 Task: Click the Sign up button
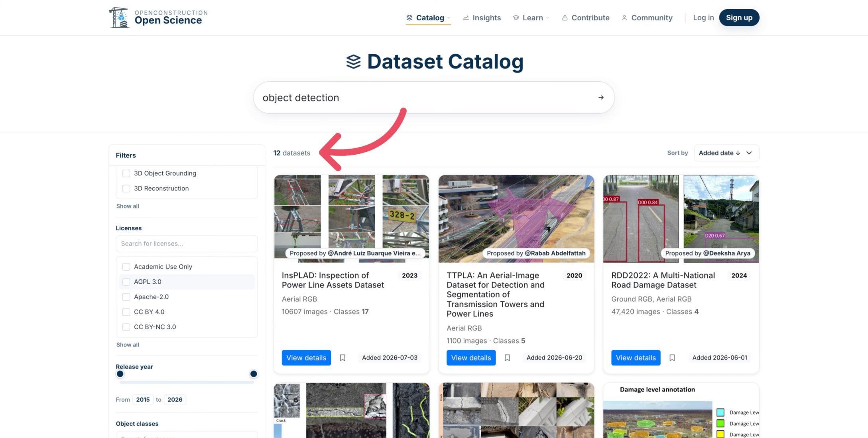[739, 18]
